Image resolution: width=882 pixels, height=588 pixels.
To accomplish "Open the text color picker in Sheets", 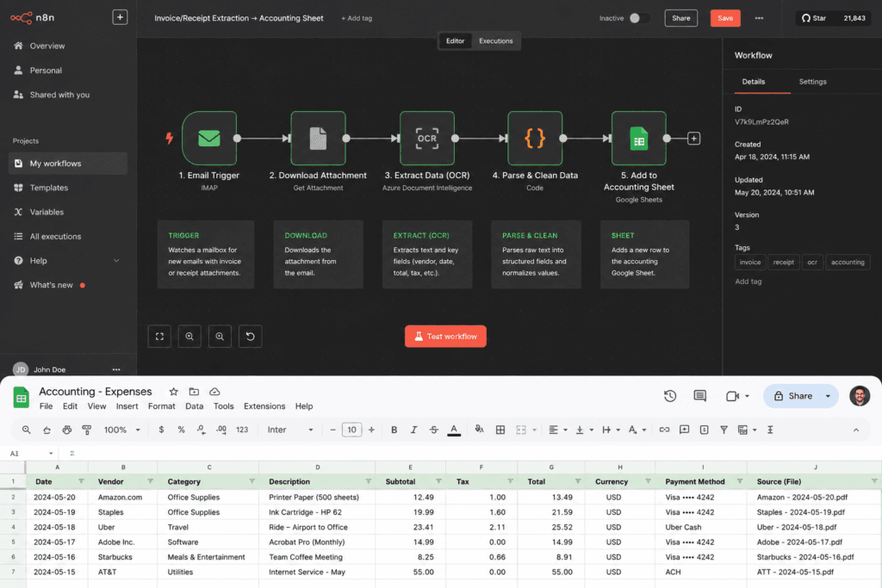I will point(454,430).
